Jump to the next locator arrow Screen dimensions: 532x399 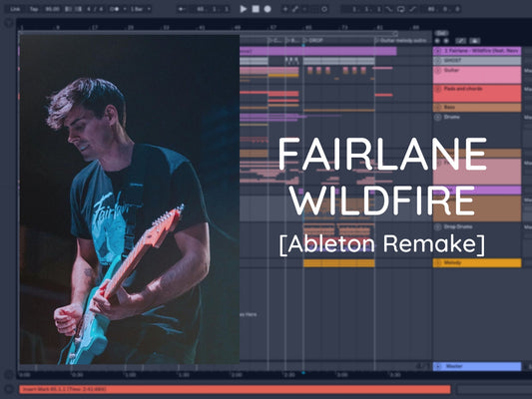coord(446,41)
